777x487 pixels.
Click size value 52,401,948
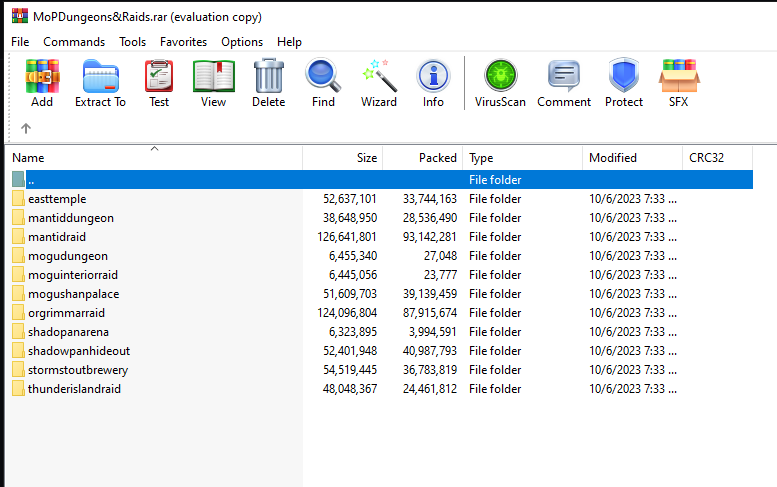click(x=350, y=351)
